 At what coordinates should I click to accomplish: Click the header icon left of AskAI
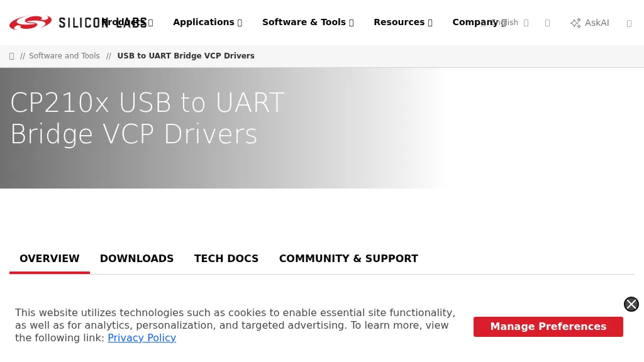coord(547,23)
